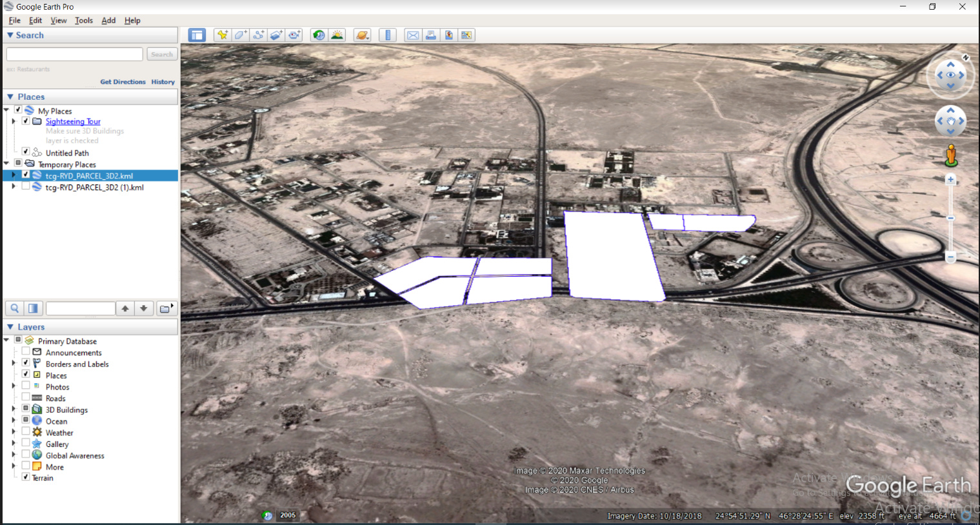Click the panel view icon beside the Places magnifier
The height and width of the screenshot is (525, 980).
[x=33, y=308]
